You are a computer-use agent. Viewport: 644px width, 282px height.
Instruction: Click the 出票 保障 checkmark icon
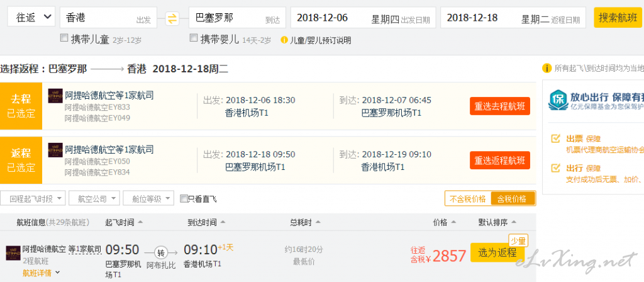556,138
